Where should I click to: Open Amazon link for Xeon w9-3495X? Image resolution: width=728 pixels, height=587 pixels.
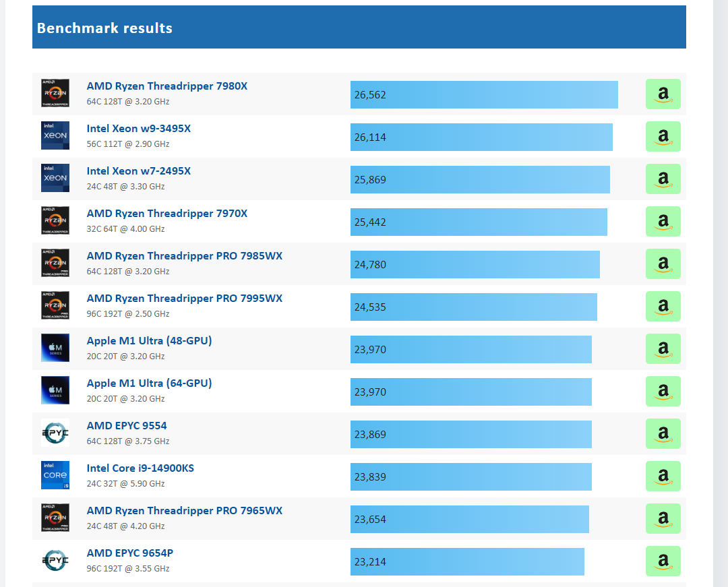click(663, 136)
